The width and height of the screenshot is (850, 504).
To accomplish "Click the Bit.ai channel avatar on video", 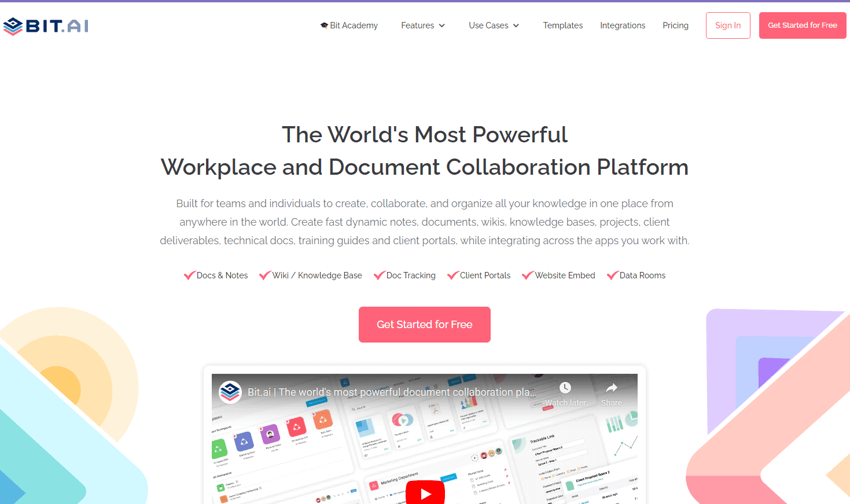I will [230, 392].
